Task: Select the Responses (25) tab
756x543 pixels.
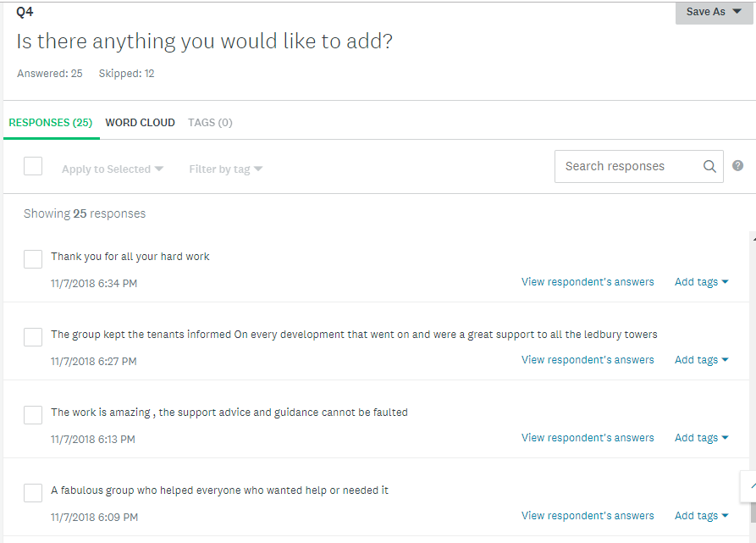Action: [51, 123]
